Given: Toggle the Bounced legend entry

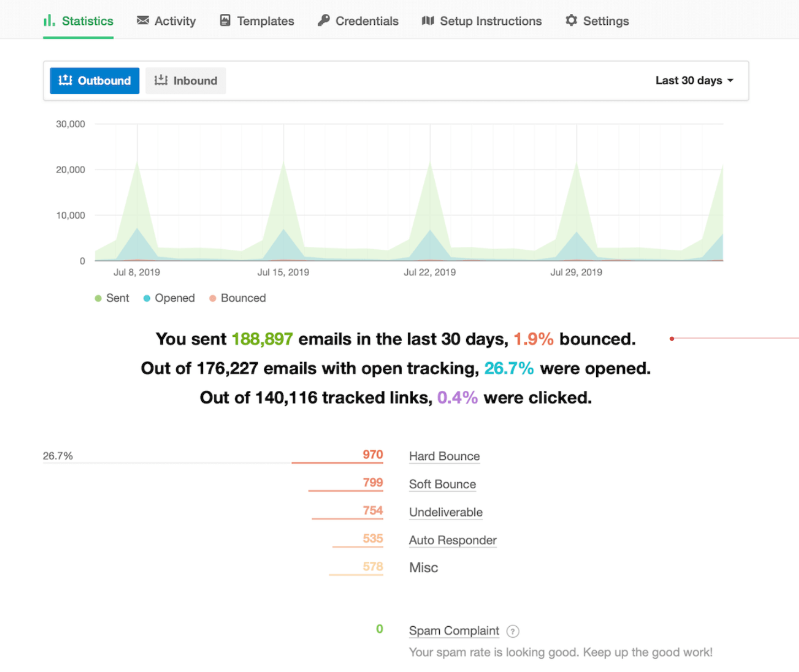Looking at the screenshot, I should 237,298.
